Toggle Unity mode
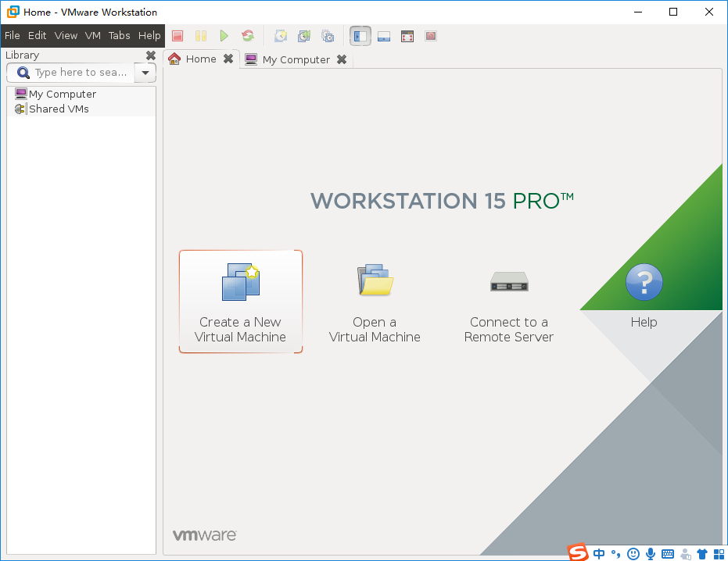The width and height of the screenshot is (728, 561). (x=430, y=36)
